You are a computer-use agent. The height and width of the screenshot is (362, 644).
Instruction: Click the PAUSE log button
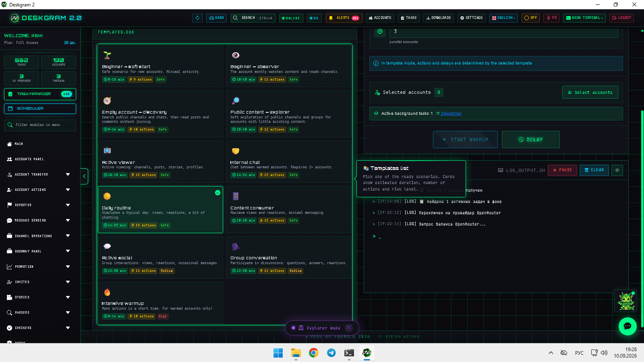coord(562,170)
